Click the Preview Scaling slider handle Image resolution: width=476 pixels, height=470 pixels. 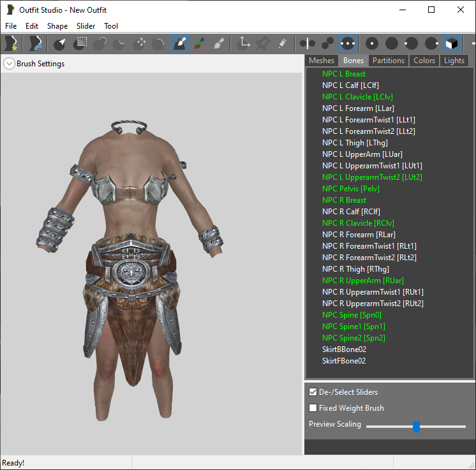[x=416, y=426]
